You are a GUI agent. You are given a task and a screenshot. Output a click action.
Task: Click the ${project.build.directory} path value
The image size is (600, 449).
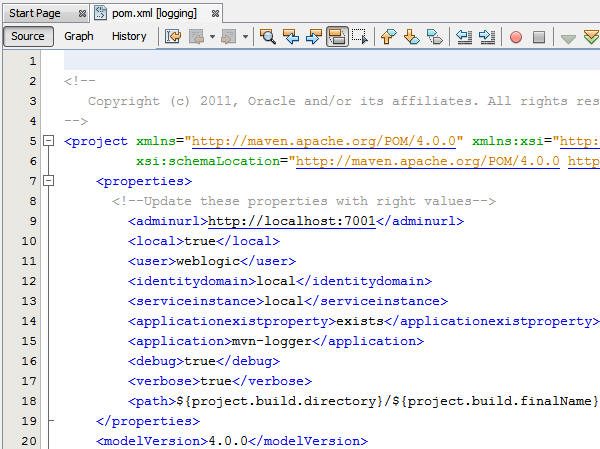tap(280, 401)
